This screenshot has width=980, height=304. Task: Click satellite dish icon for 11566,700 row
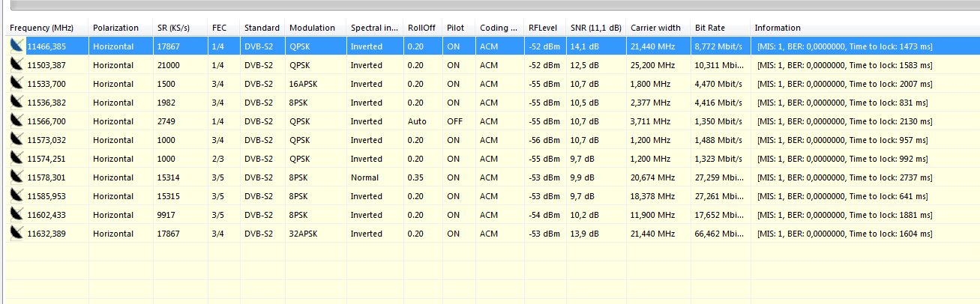tap(16, 121)
